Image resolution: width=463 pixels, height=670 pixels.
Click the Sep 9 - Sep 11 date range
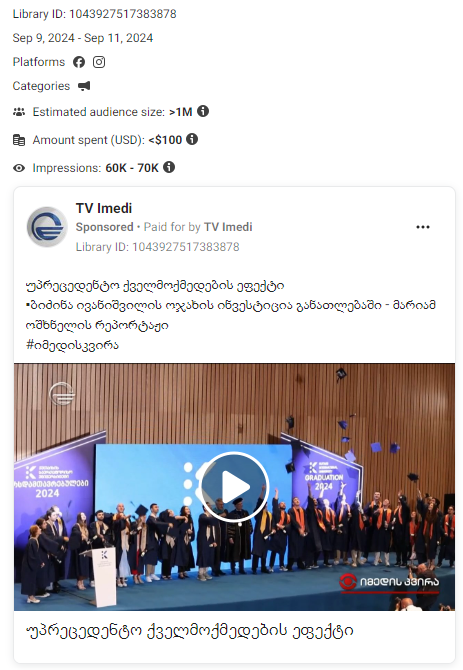[83, 38]
